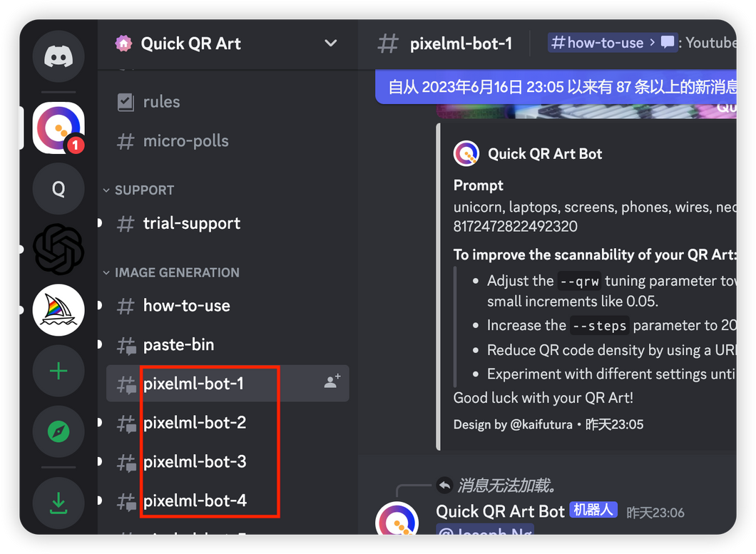Invite people to pixelml-bot-1 channel
Image resolution: width=756 pixels, height=554 pixels.
(332, 382)
